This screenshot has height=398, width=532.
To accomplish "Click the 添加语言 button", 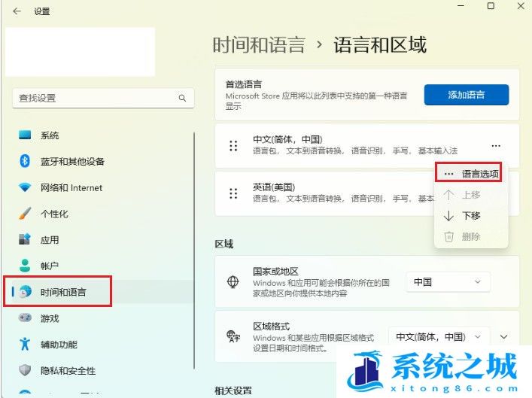I will point(466,95).
